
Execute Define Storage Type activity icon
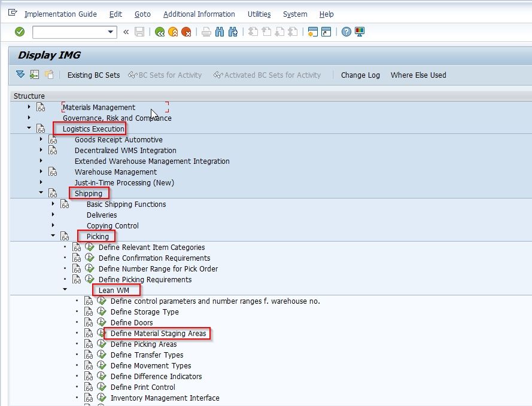[102, 311]
